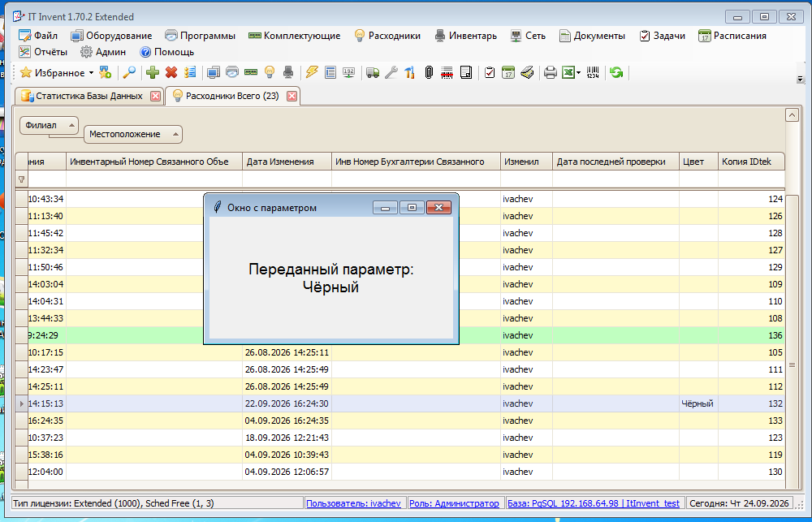Click the truck transfer toolbar icon
This screenshot has height=522, width=812.
pos(373,72)
